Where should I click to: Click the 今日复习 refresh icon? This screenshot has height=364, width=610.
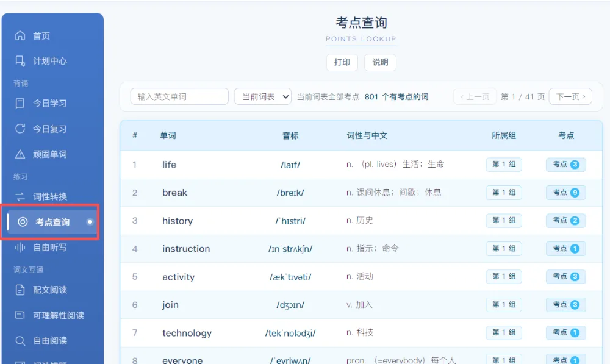coord(20,129)
